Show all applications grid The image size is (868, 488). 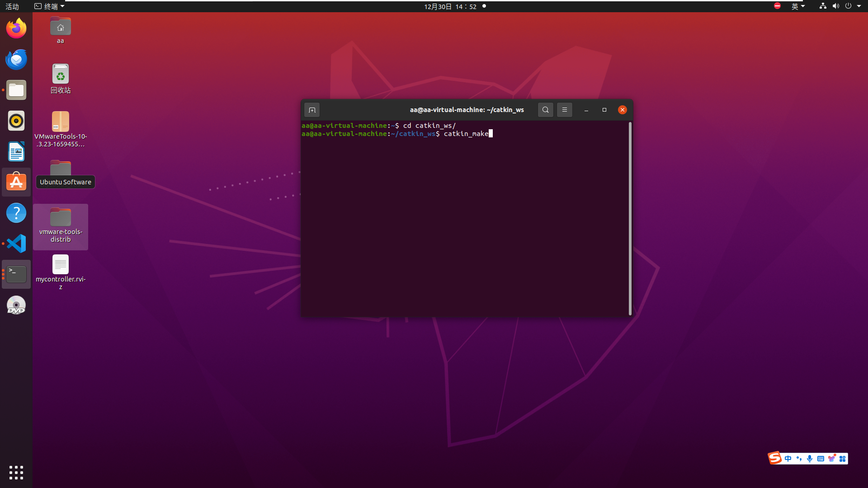(x=16, y=473)
